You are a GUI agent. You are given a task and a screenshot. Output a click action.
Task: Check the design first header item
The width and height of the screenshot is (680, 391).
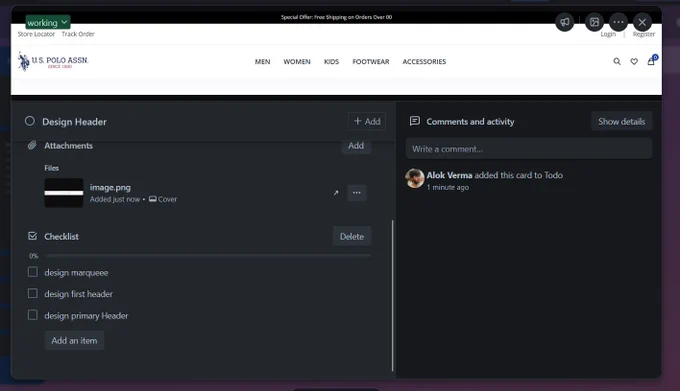coord(33,293)
